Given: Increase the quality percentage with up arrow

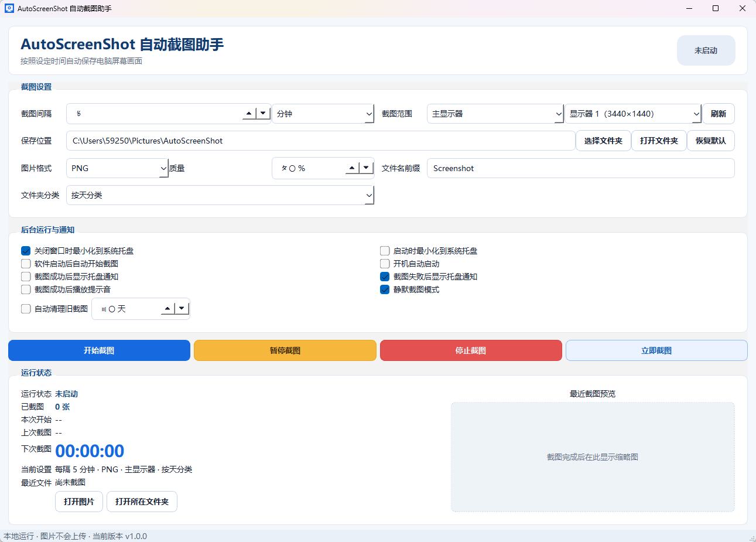Looking at the screenshot, I should click(x=352, y=168).
